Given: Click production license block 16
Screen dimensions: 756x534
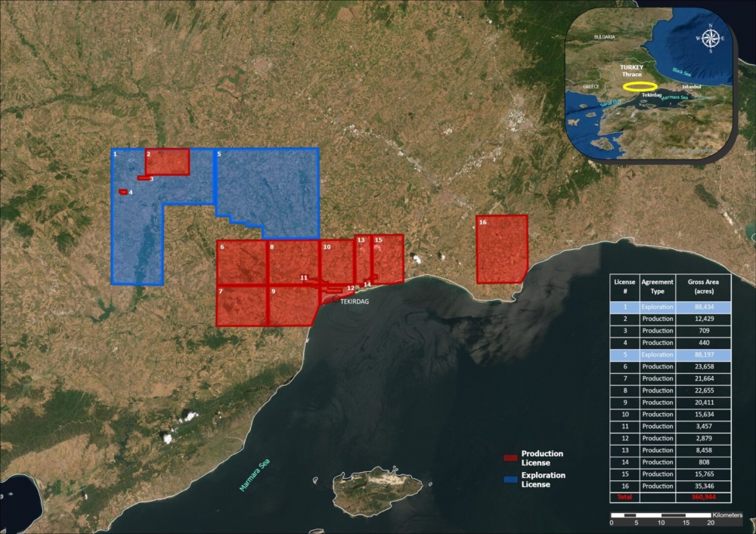Looking at the screenshot, I should pos(501,249).
